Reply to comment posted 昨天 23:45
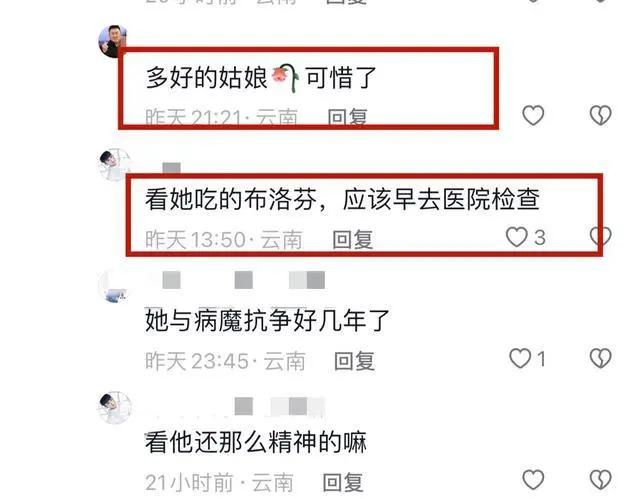The image size is (640, 499). (x=354, y=361)
